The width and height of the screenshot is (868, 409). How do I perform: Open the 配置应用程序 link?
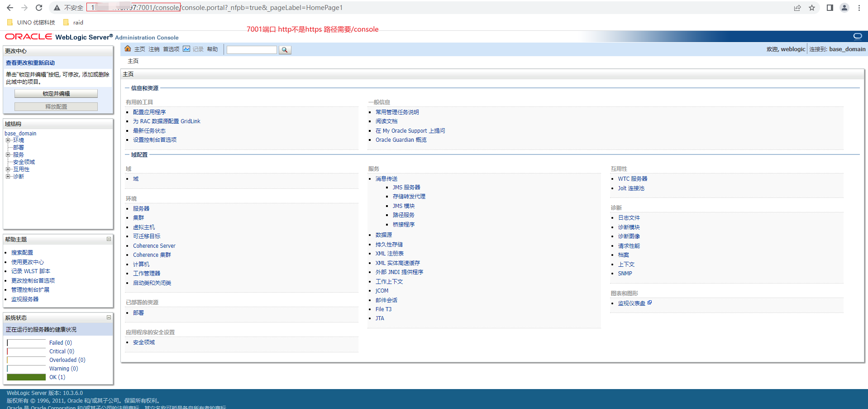tap(149, 112)
